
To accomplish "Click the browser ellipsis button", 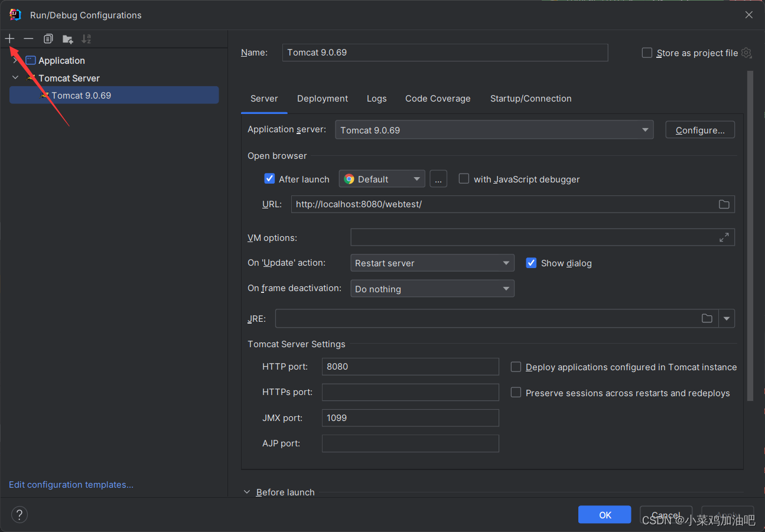I will coord(438,179).
